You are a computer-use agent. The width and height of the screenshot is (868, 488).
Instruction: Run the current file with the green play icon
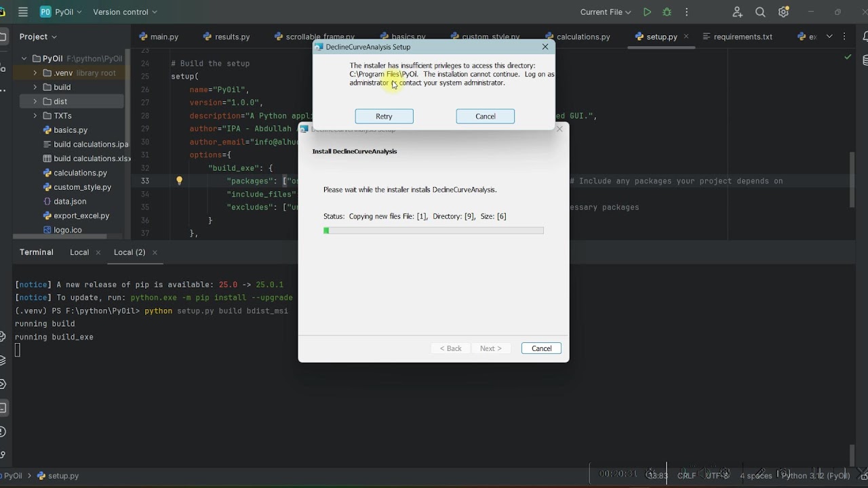pyautogui.click(x=647, y=12)
